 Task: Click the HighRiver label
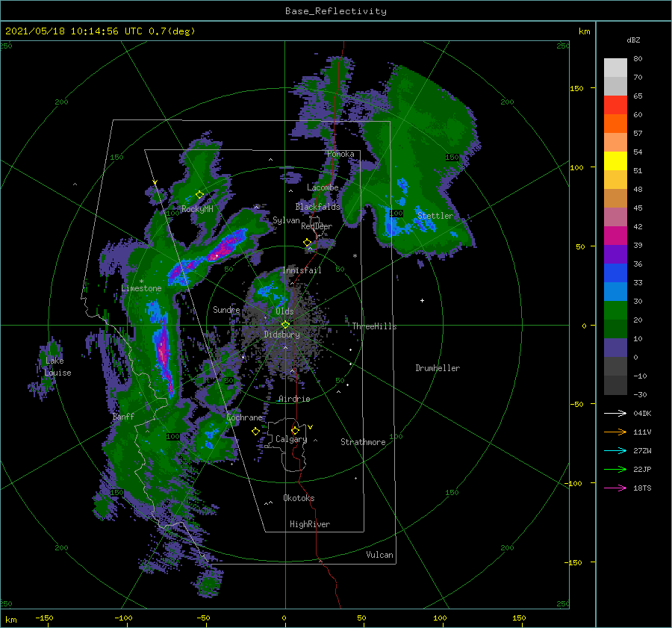310,524
